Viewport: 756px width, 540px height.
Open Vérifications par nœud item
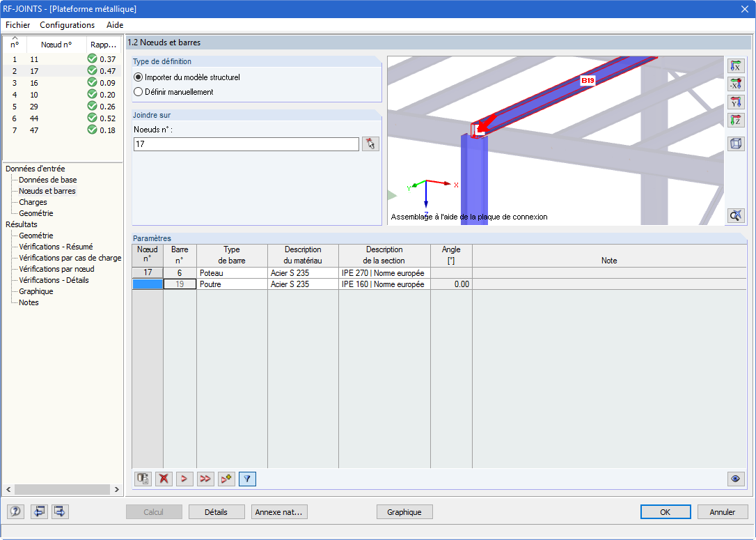(x=56, y=269)
